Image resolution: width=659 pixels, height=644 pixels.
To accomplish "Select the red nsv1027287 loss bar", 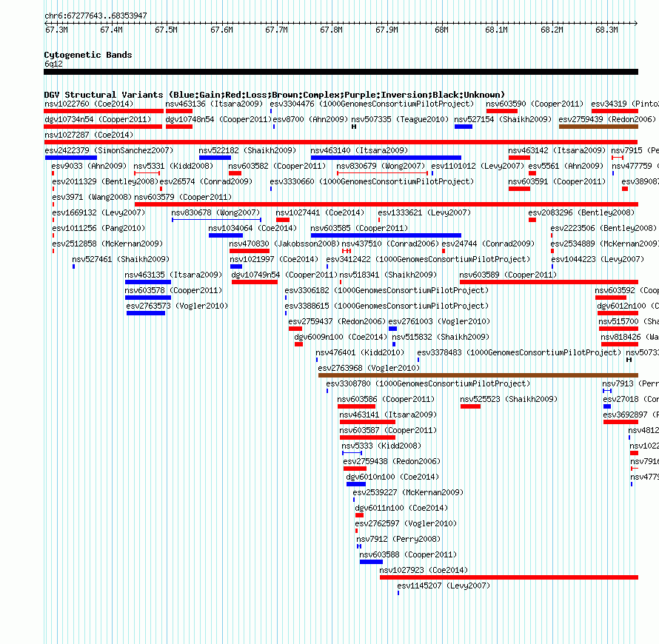I will click(x=341, y=142).
